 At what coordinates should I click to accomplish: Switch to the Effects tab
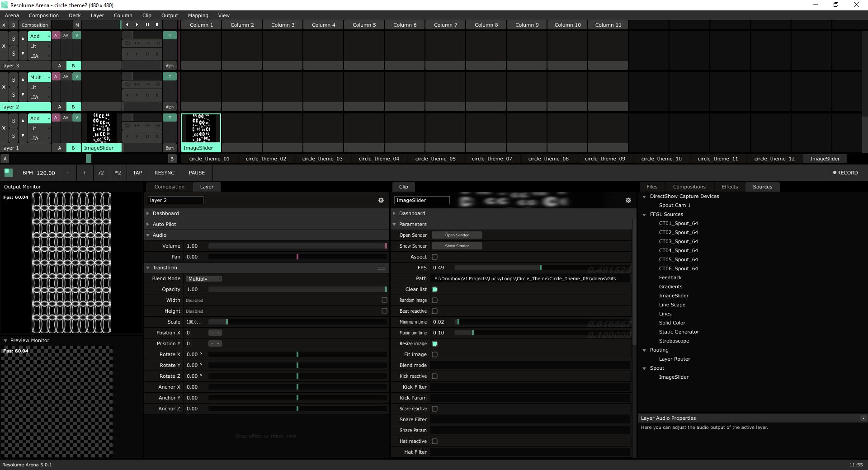pos(729,187)
